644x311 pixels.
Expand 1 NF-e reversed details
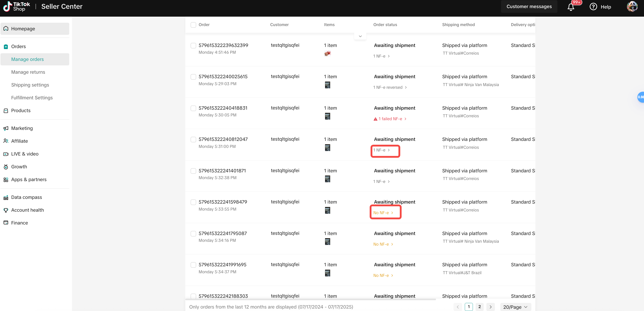point(390,87)
